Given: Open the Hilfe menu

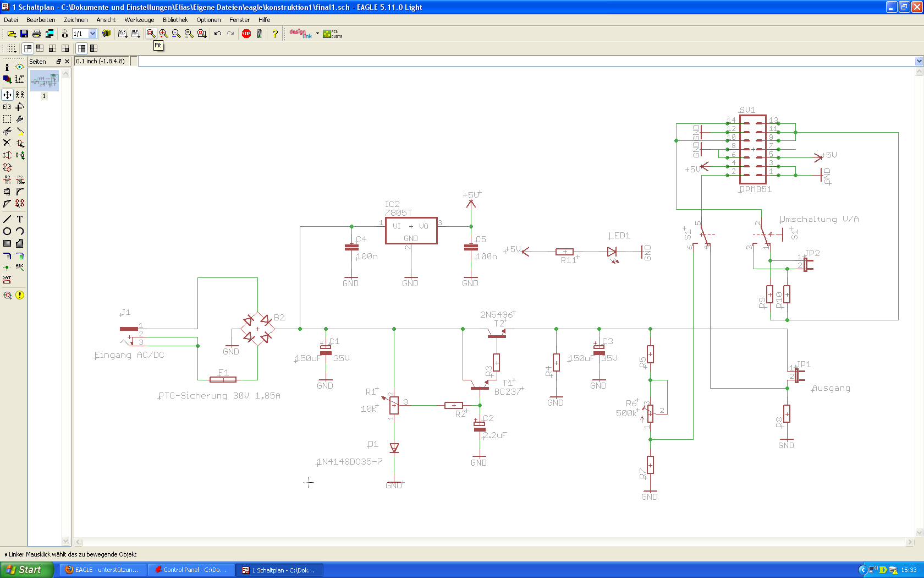Looking at the screenshot, I should (x=265, y=20).
